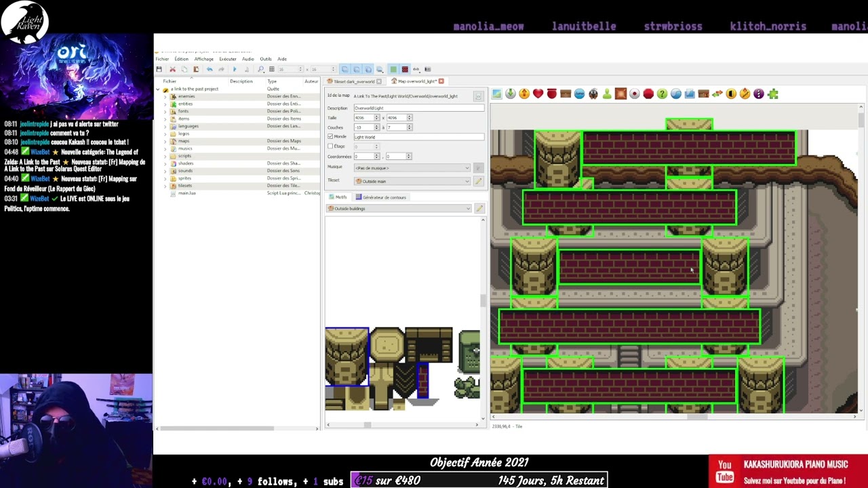Open the Musique dropdown

coord(412,167)
